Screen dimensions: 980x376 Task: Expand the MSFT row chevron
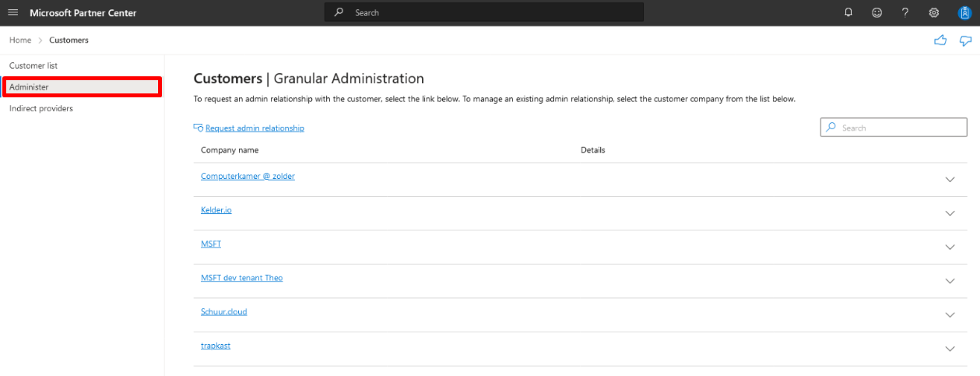[x=950, y=247]
